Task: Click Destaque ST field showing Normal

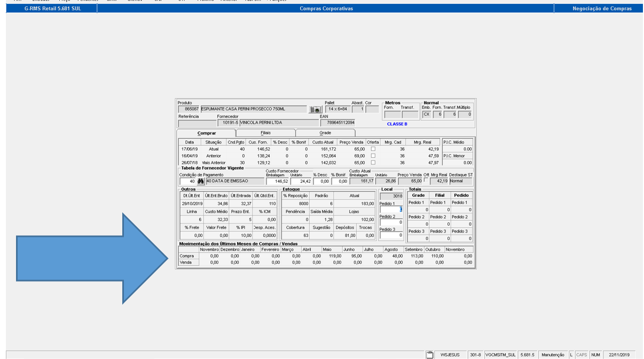Action: 461,181
